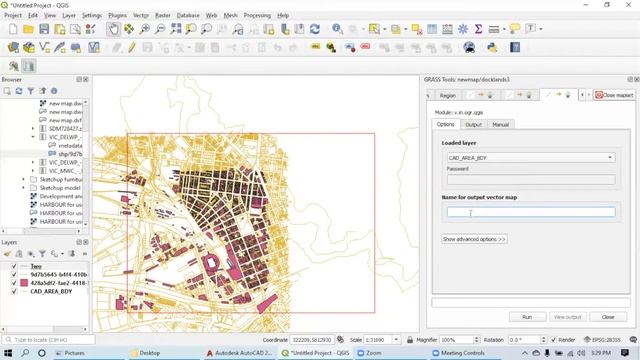Switch to the Output tab
Viewport: 640px width, 360px height.
473,124
